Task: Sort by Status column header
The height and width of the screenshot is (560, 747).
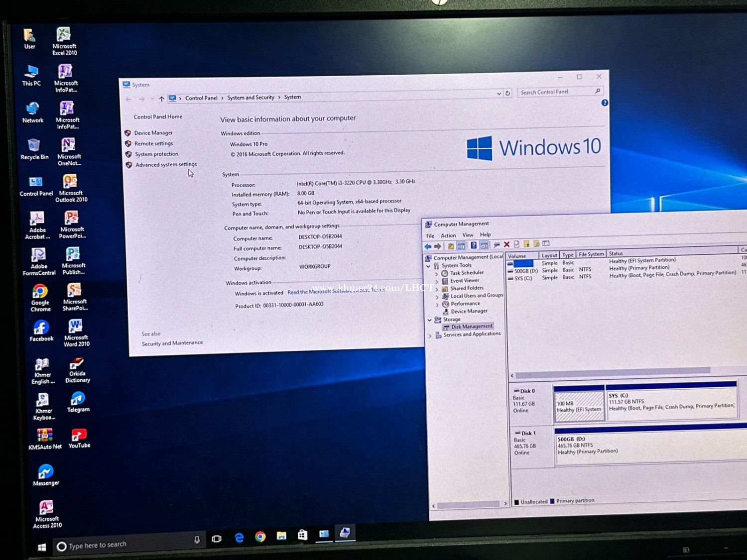Action: [672, 253]
